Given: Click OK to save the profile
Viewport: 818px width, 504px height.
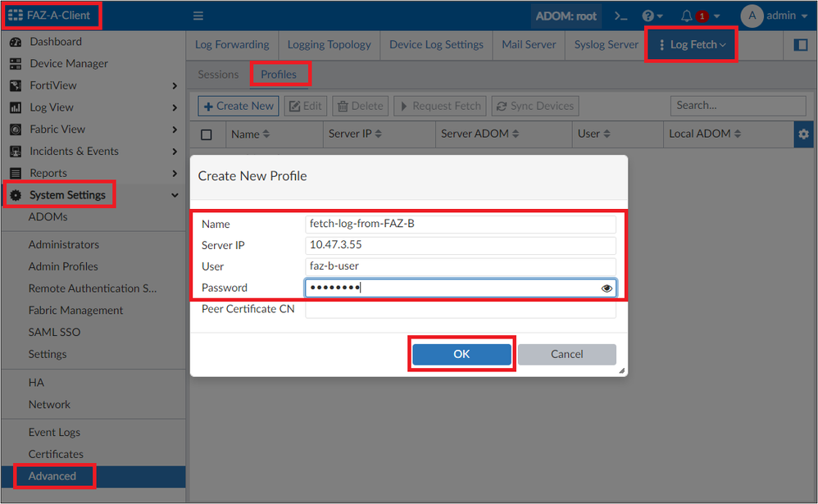Looking at the screenshot, I should click(461, 354).
